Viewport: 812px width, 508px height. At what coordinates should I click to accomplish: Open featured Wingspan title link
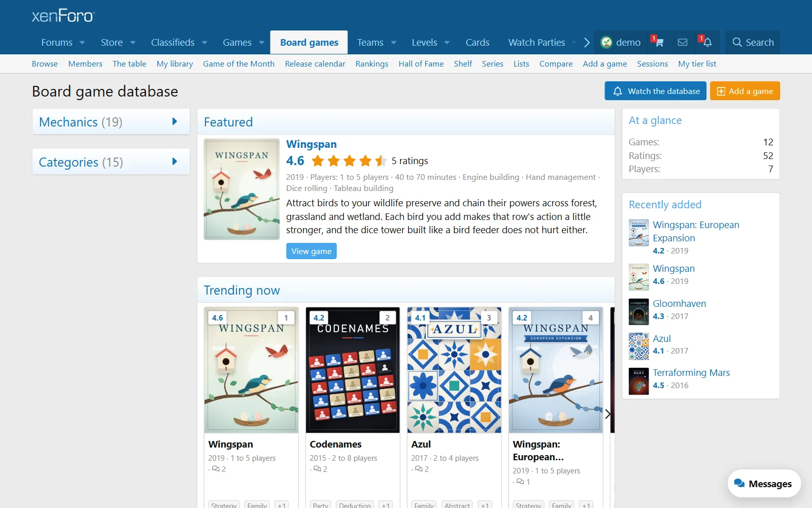click(x=311, y=144)
